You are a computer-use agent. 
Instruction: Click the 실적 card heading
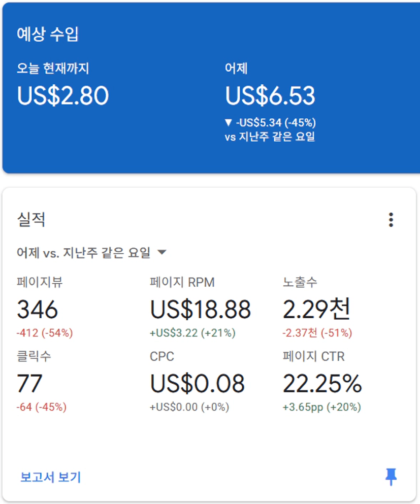pos(31,220)
